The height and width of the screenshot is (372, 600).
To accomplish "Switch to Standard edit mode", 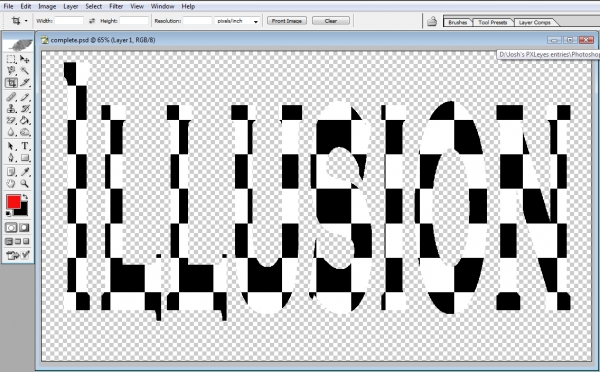I will pyautogui.click(x=11, y=228).
